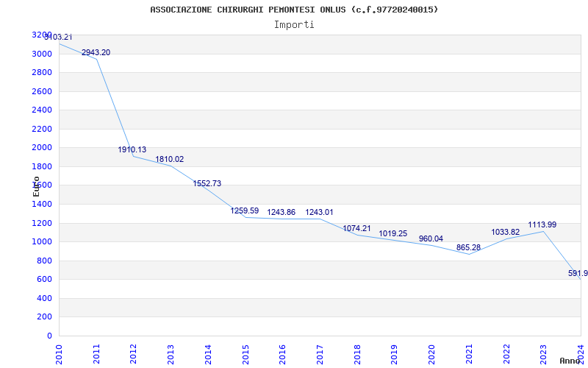588x368 pixels.
Task: Select the 1810.02 data label
Action: [x=170, y=159]
